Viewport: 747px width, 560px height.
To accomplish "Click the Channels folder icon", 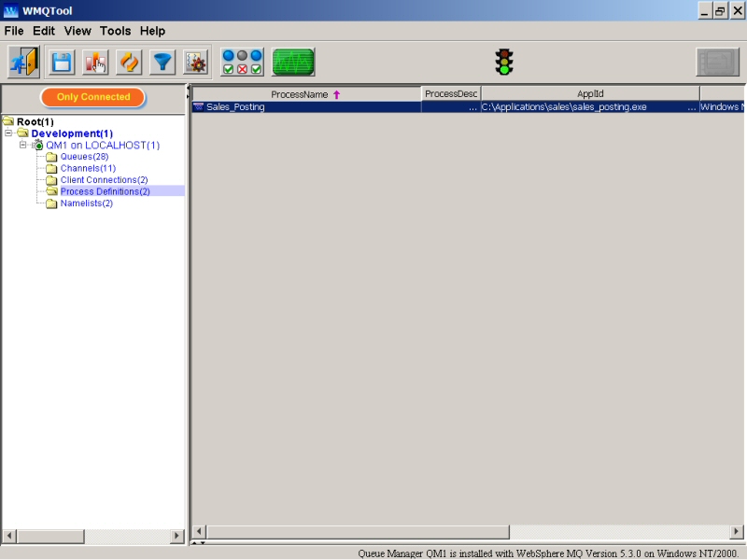I will [51, 169].
